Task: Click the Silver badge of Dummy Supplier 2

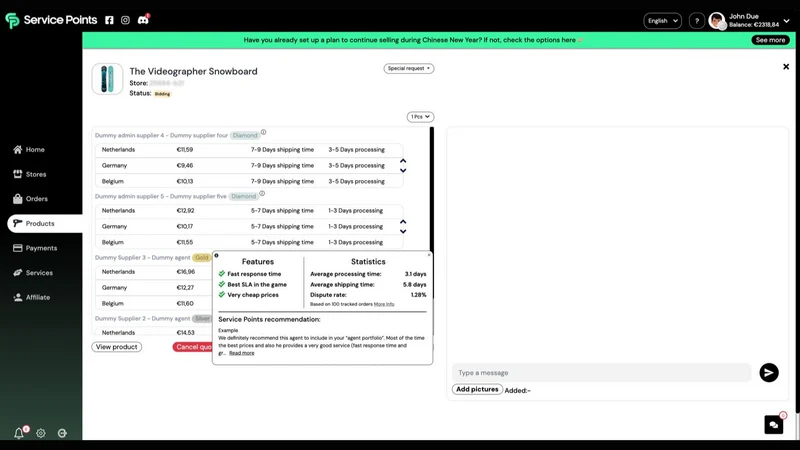Action: tap(202, 318)
